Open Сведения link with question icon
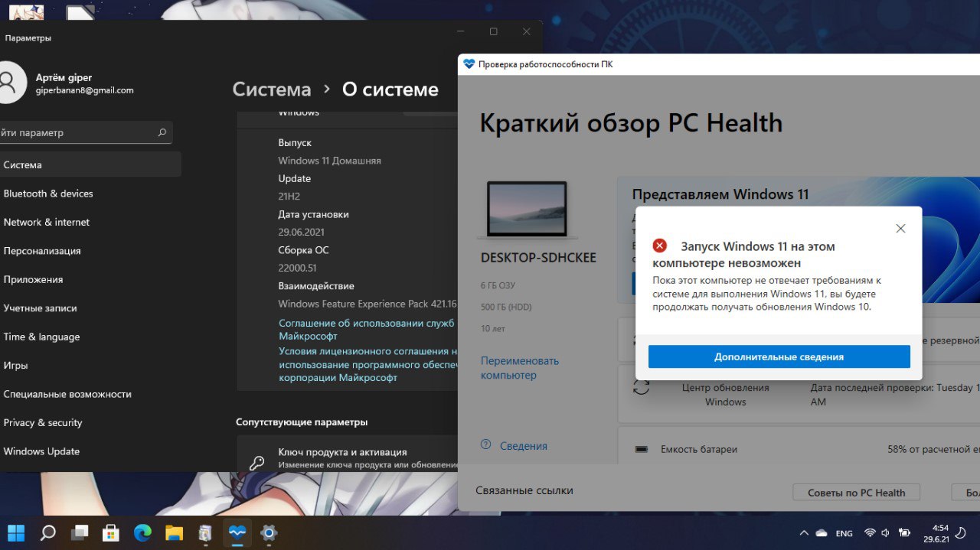Image resolution: width=980 pixels, height=550 pixels. pyautogui.click(x=514, y=445)
